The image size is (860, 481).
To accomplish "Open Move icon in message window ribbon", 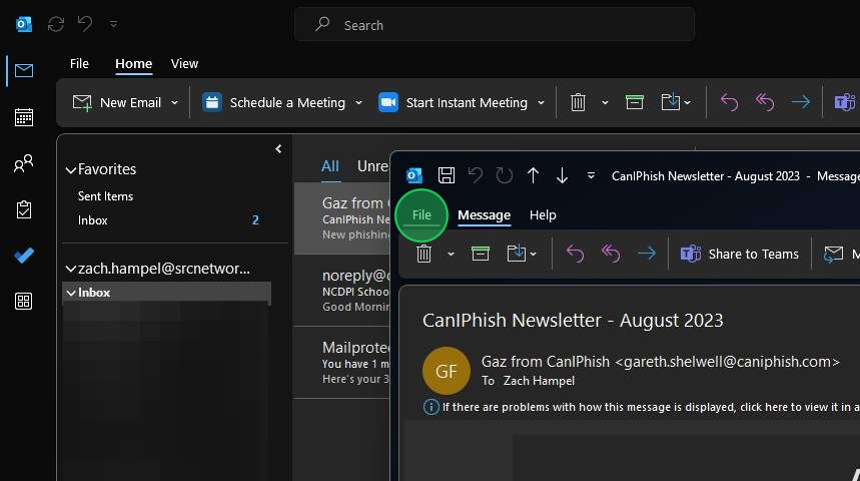I will pyautogui.click(x=521, y=253).
